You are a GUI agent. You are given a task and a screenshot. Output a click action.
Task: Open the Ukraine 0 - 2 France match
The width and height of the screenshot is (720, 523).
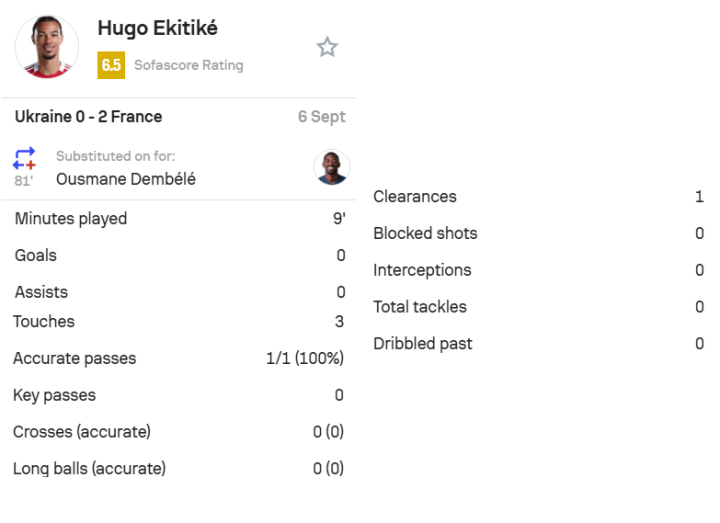88,117
